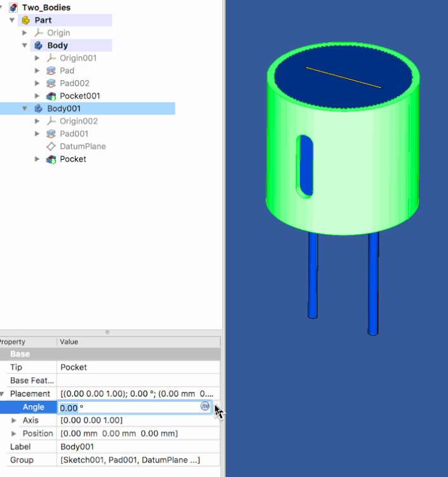This screenshot has width=448, height=477.
Task: Open expression editor icon in Angle field
Action: [x=205, y=406]
